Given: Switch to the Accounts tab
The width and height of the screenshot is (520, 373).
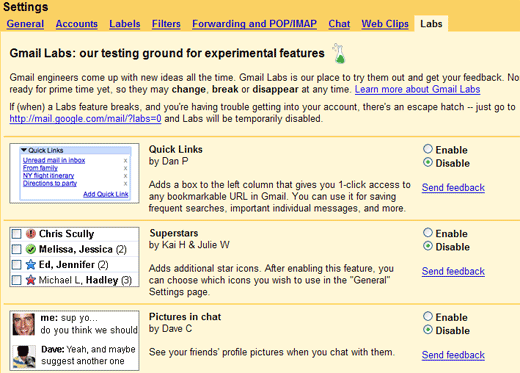Looking at the screenshot, I should click(x=77, y=24).
